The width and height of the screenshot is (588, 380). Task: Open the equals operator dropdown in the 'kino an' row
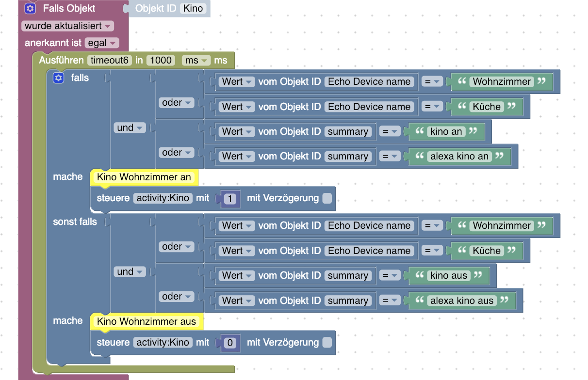(x=389, y=131)
